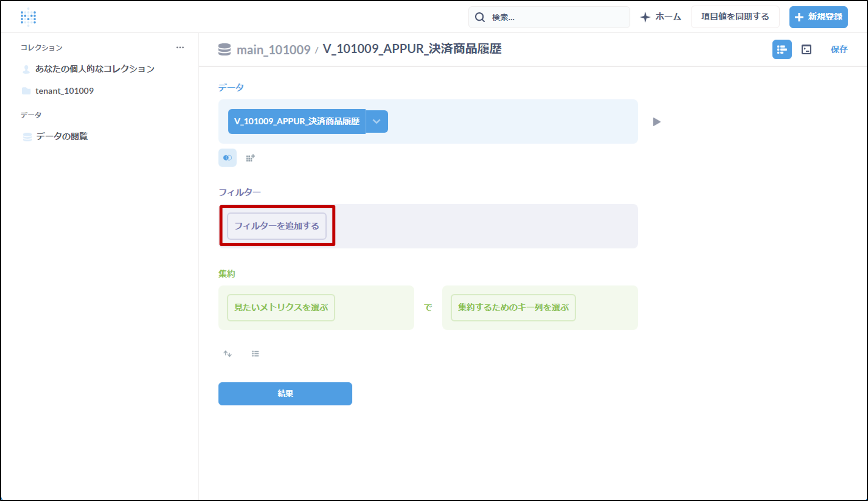
Task: Click the Metabase logo icon
Action: tap(28, 17)
